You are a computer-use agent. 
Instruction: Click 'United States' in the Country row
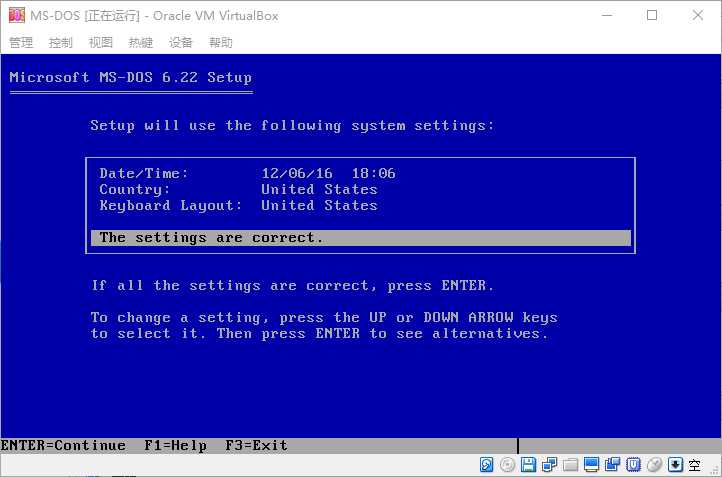[x=319, y=189]
